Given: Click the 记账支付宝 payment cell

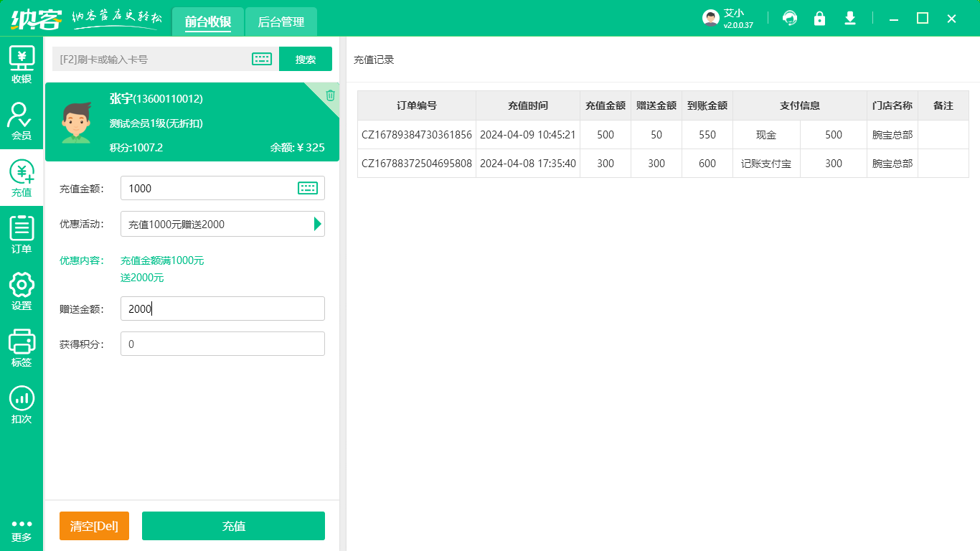Looking at the screenshot, I should click(766, 163).
